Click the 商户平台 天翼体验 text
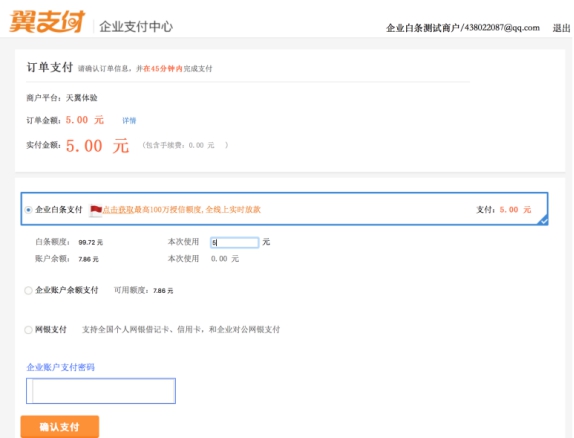This screenshot has width=574, height=438. coord(62,98)
